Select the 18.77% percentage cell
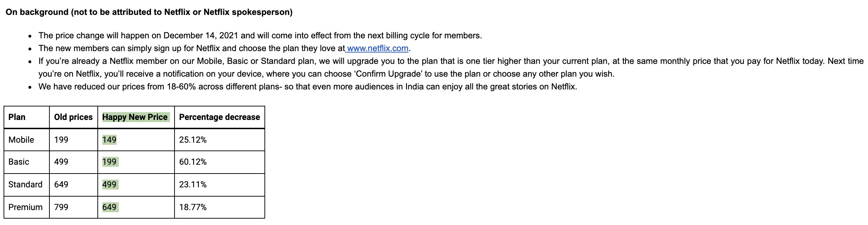The width and height of the screenshot is (868, 225). (x=193, y=207)
